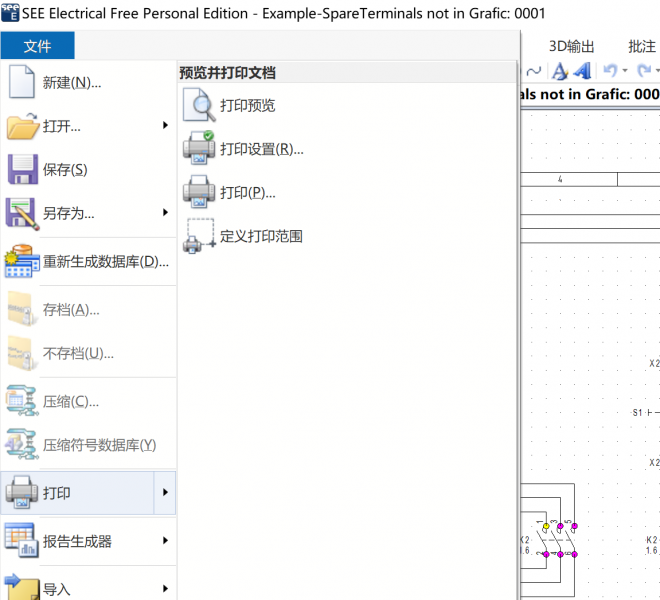Select the text tool 'A' icon in toolbar

(x=560, y=71)
